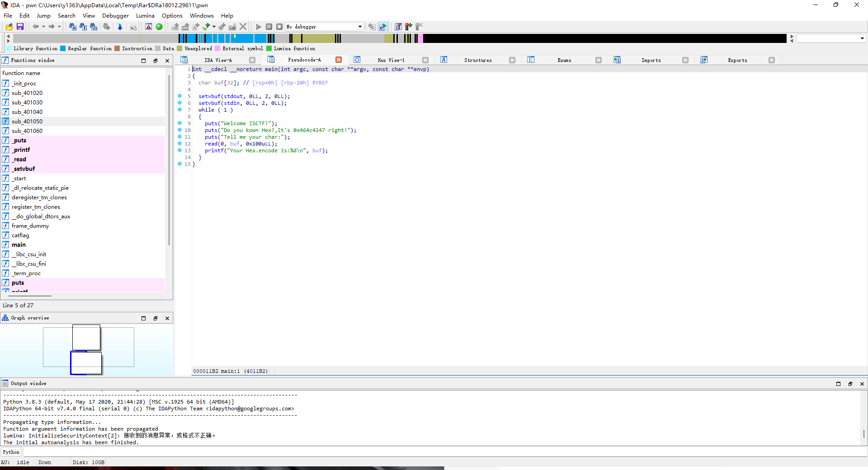Open the Options menu
Image resolution: width=868 pixels, height=470 pixels.
click(172, 15)
